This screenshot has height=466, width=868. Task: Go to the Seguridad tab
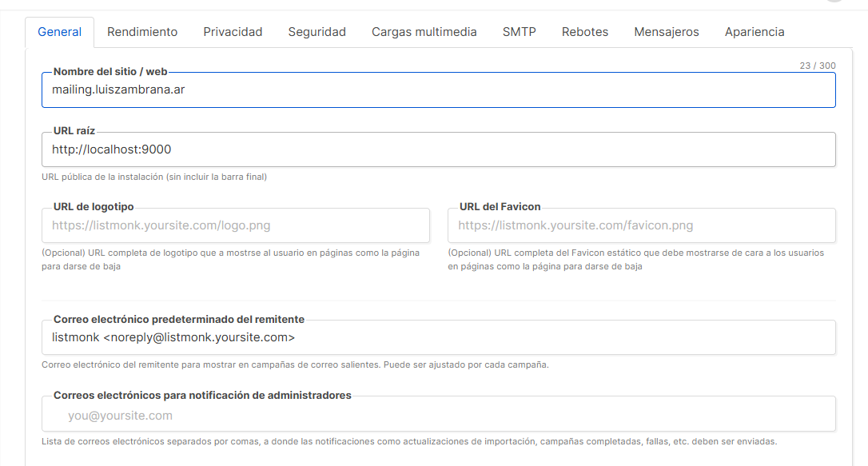coord(317,32)
